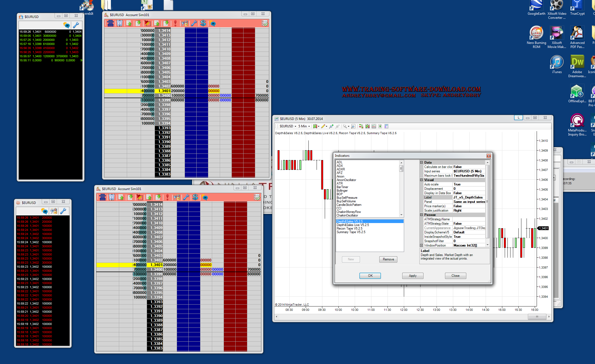Select Bollinger in the indicators list
595x364 pixels.
(342, 191)
